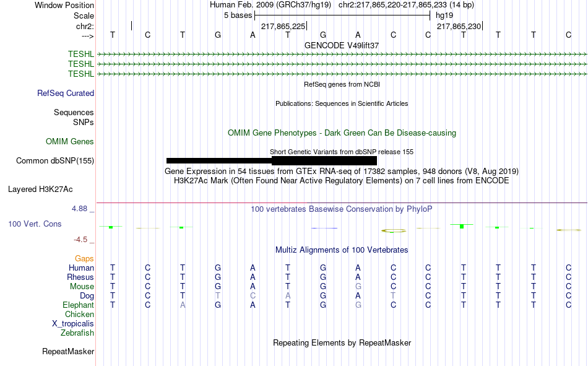Click the Common dbSNP(155) track label
Screen dimensions: 588x366
click(55, 160)
